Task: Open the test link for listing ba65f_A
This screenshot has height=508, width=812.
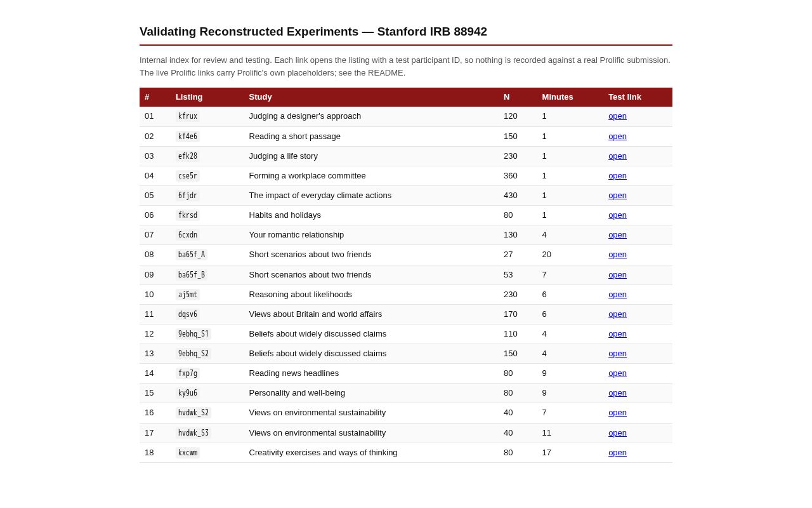Action: click(x=617, y=255)
